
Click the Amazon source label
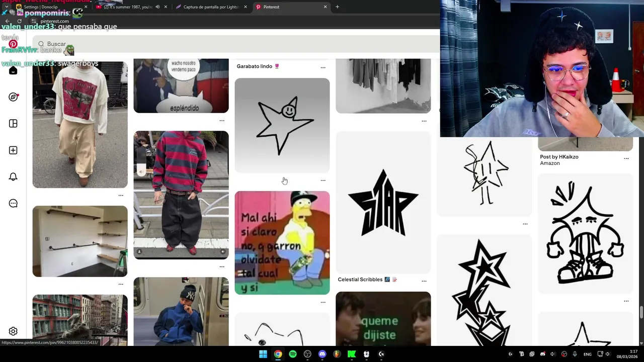(550, 163)
